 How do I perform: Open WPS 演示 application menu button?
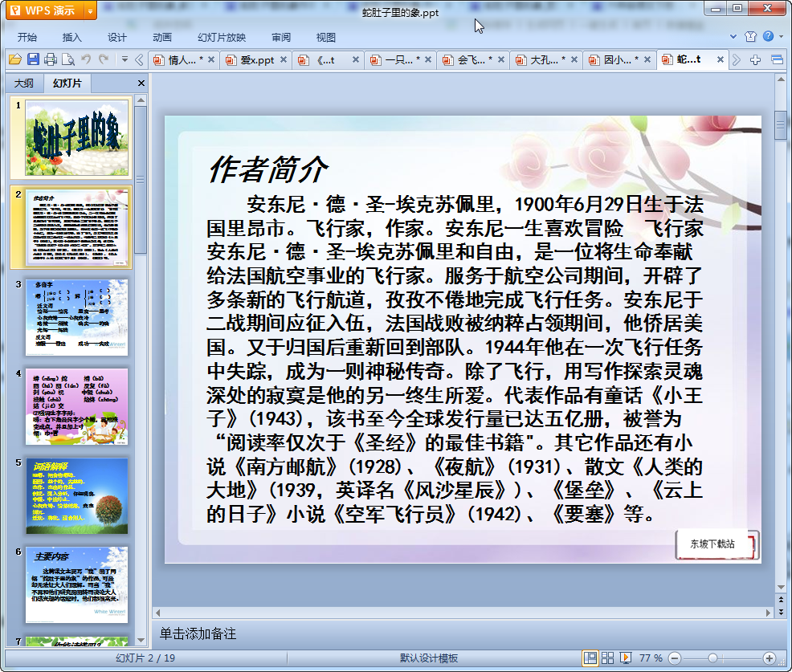pos(44,10)
